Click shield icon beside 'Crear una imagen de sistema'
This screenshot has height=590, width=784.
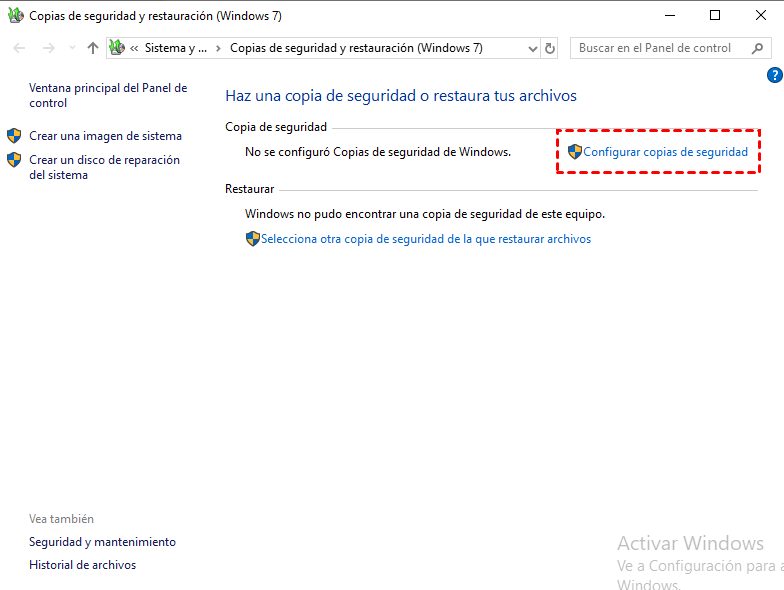(14, 136)
